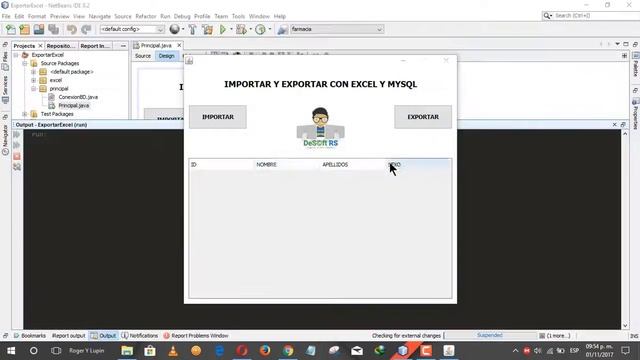Open the Run Project dropdown arrow

(231, 29)
